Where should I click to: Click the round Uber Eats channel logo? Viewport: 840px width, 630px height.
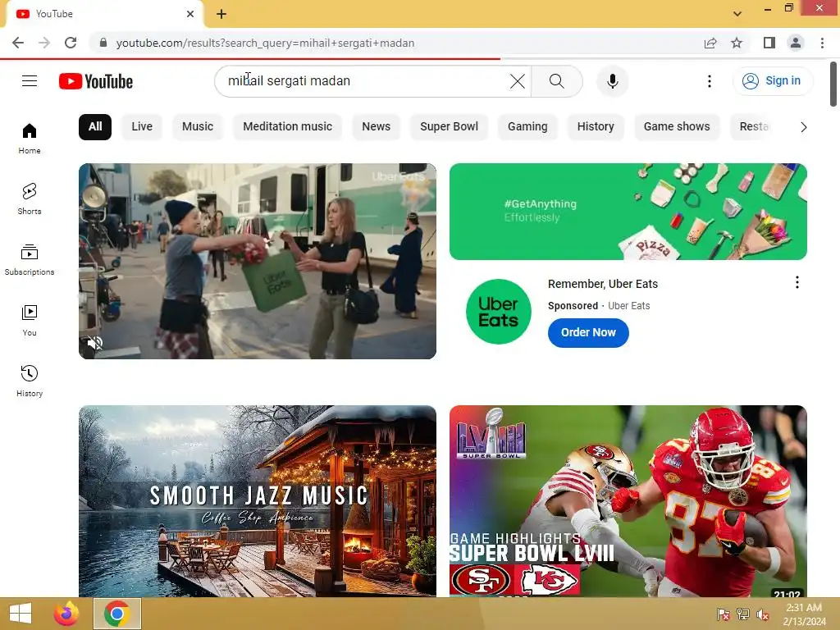coord(498,312)
